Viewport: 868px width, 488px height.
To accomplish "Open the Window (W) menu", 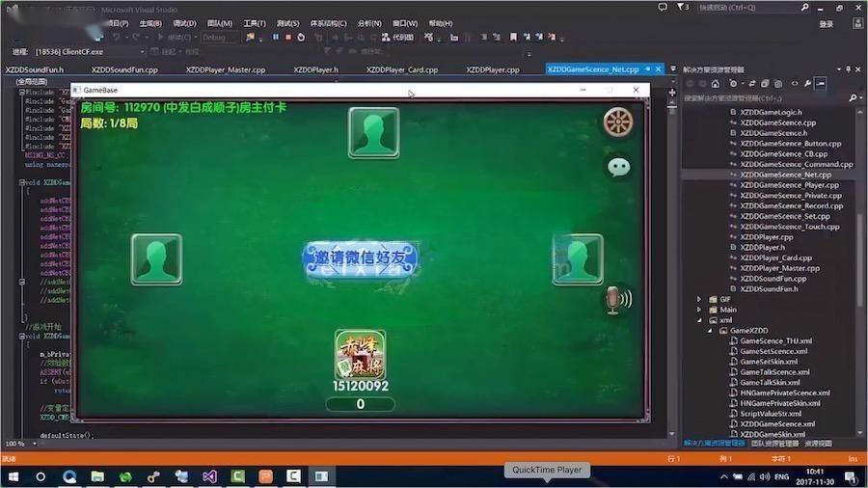I will pyautogui.click(x=405, y=23).
